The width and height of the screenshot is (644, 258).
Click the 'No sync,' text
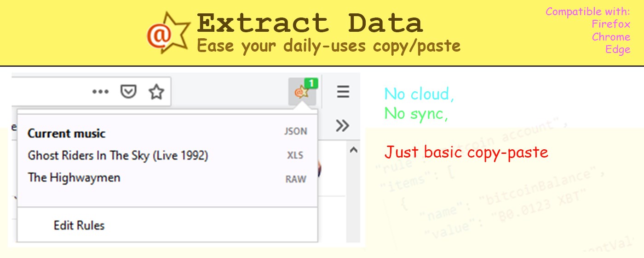(416, 113)
